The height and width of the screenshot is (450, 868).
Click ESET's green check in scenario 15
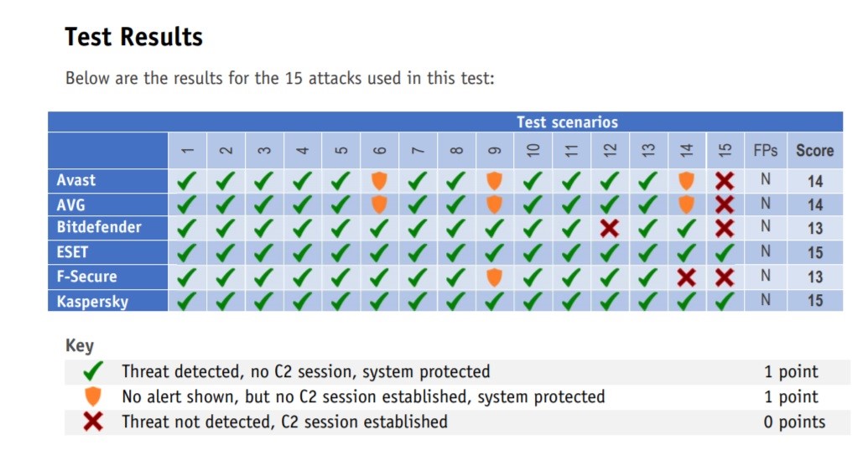point(725,252)
